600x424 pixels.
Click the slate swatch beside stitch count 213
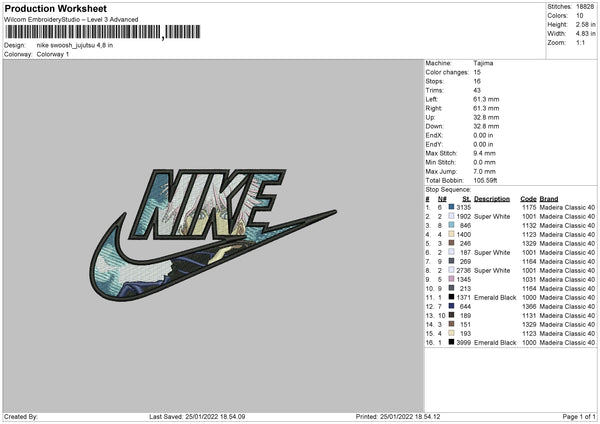point(452,288)
